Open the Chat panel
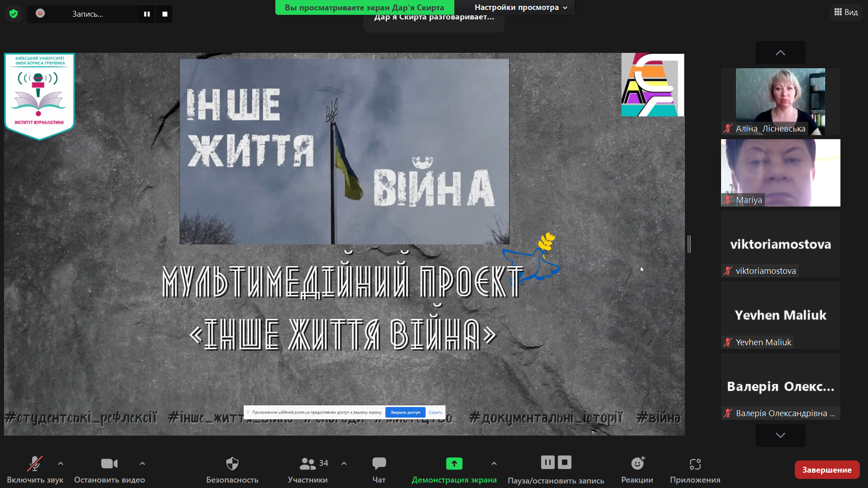This screenshot has height=488, width=868. click(x=379, y=464)
